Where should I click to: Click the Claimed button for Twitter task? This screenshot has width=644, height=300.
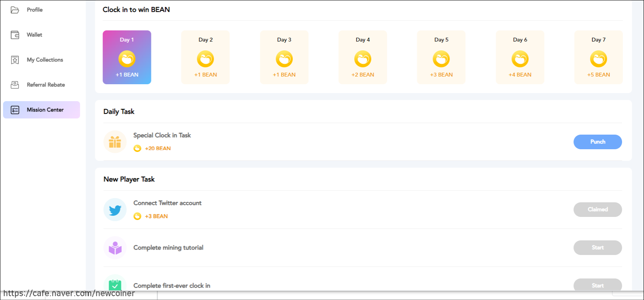click(x=597, y=210)
